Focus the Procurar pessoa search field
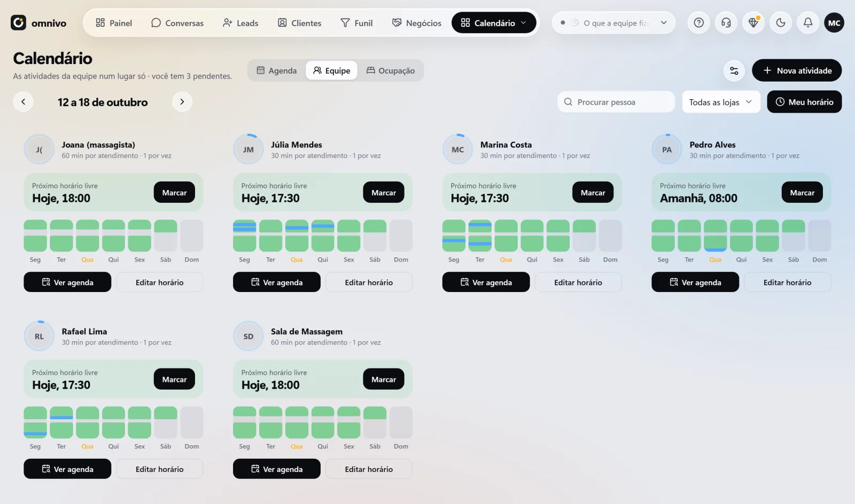Viewport: 855px width, 504px height. pyautogui.click(x=616, y=102)
